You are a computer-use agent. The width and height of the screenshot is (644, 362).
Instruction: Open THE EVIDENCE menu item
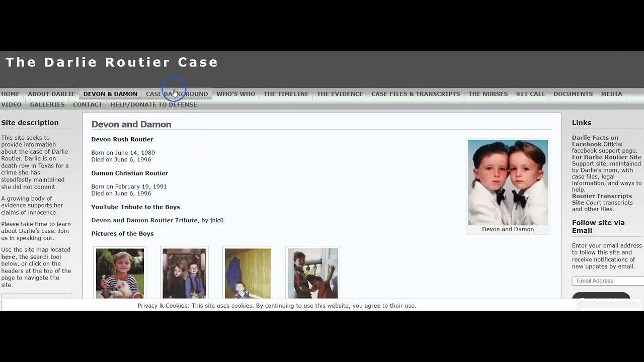pyautogui.click(x=340, y=94)
